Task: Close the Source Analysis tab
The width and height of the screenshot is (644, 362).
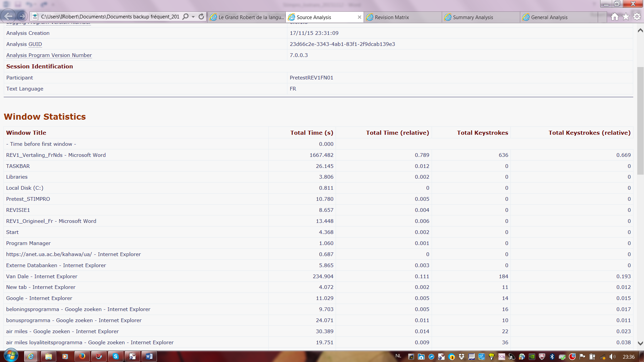Action: pos(359,17)
